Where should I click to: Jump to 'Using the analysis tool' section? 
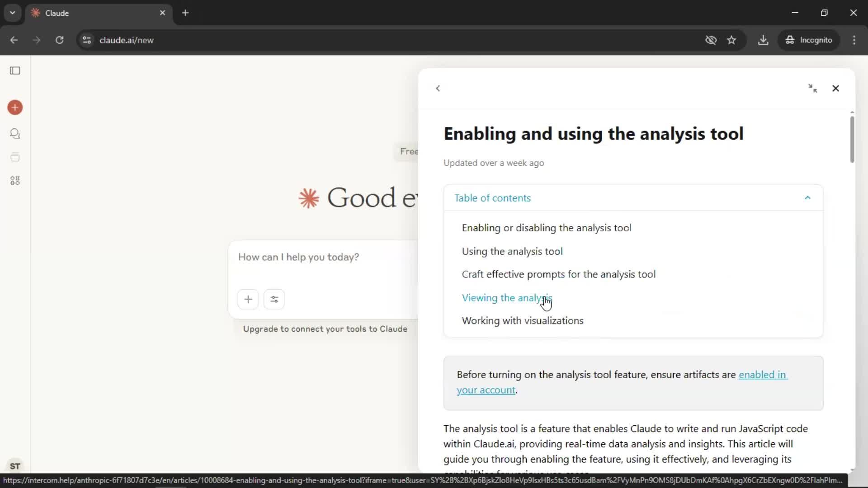coord(512,251)
